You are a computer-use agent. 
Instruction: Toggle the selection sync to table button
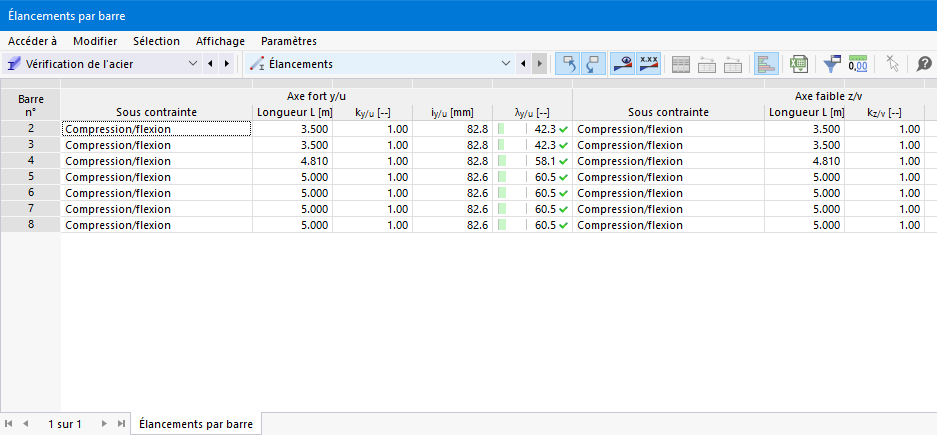568,63
